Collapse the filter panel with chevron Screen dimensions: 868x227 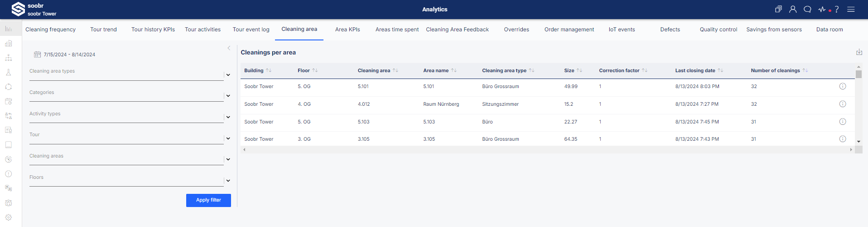tap(229, 48)
